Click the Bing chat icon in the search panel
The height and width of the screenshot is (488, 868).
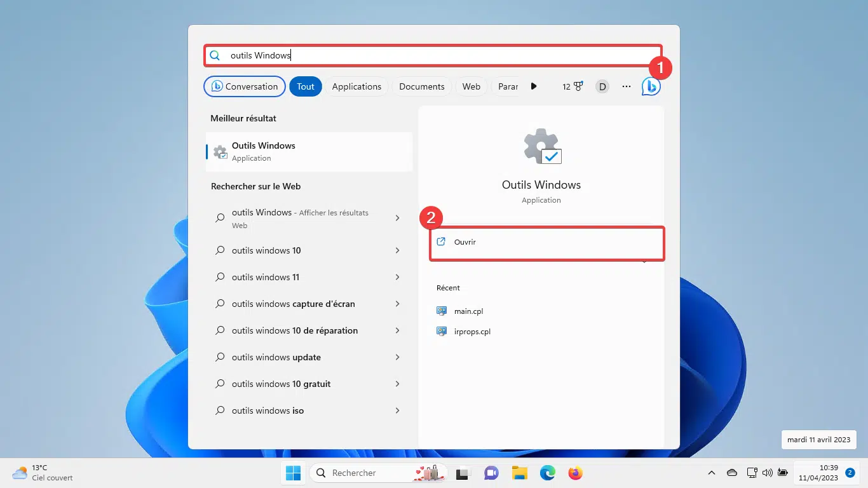(x=651, y=86)
